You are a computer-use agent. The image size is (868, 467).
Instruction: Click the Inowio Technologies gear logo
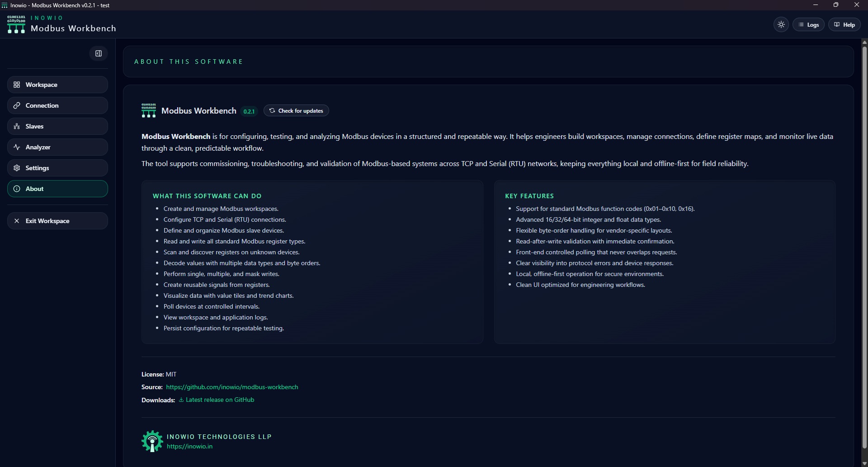(x=152, y=441)
